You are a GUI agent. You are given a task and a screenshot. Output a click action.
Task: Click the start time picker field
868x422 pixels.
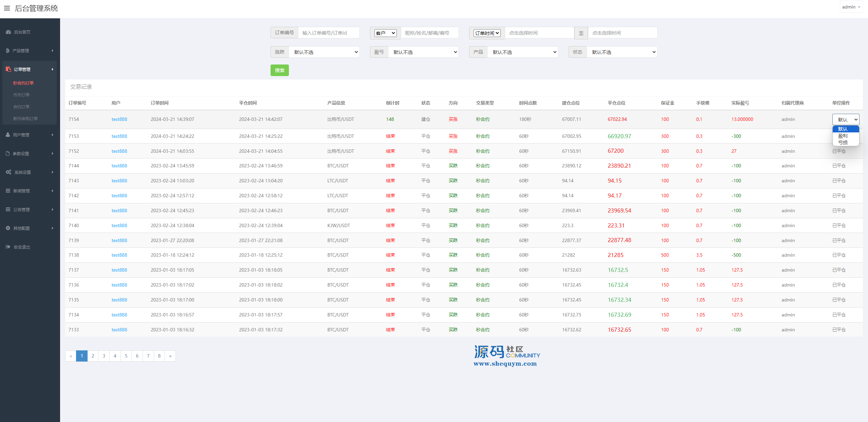539,33
